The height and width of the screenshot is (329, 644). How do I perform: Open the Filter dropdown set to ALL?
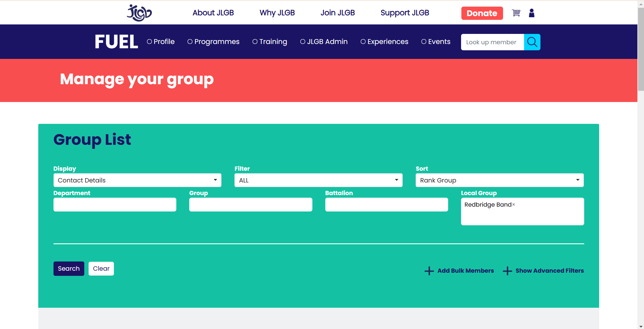coord(318,180)
